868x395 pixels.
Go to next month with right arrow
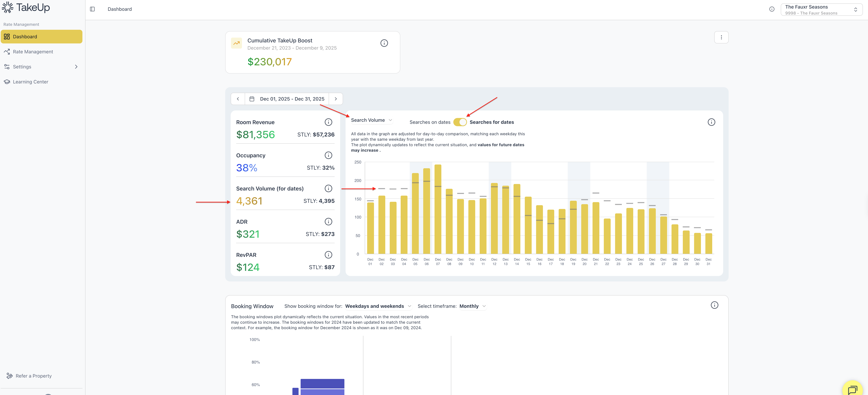click(336, 99)
